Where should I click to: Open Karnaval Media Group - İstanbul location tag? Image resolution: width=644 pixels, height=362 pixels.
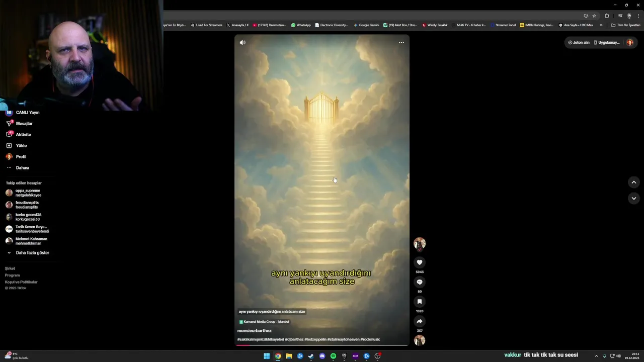264,322
